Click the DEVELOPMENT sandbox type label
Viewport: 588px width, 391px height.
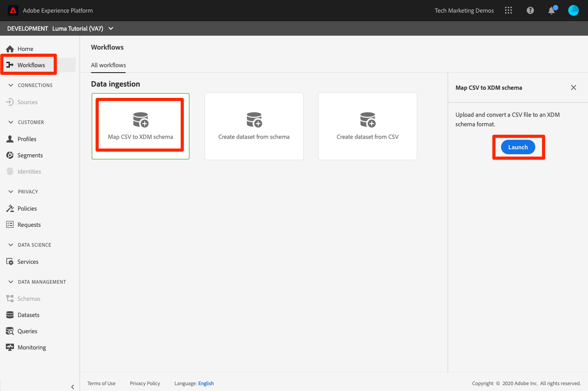(x=27, y=28)
